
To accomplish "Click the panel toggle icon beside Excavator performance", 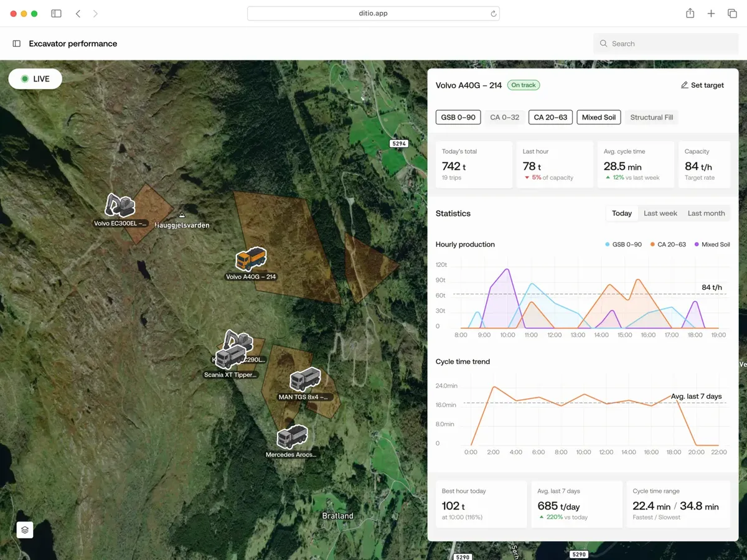I will (x=16, y=44).
